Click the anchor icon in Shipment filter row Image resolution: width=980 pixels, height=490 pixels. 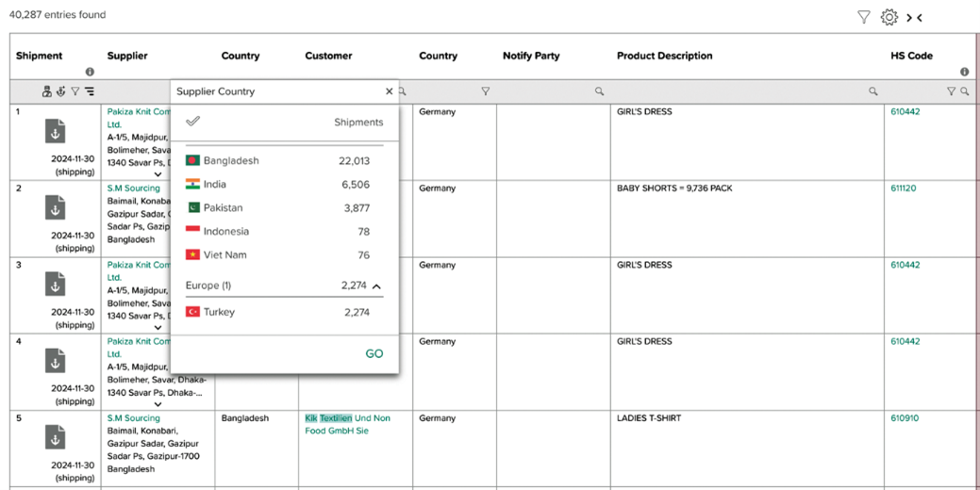click(60, 91)
